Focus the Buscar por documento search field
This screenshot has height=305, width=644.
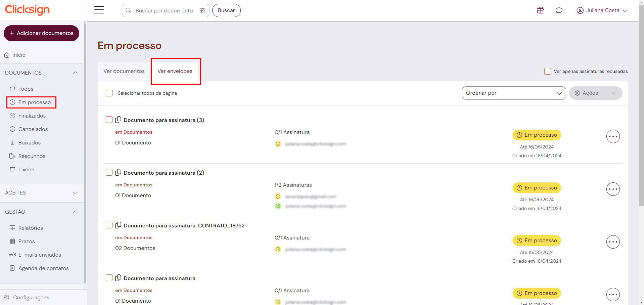pos(164,10)
